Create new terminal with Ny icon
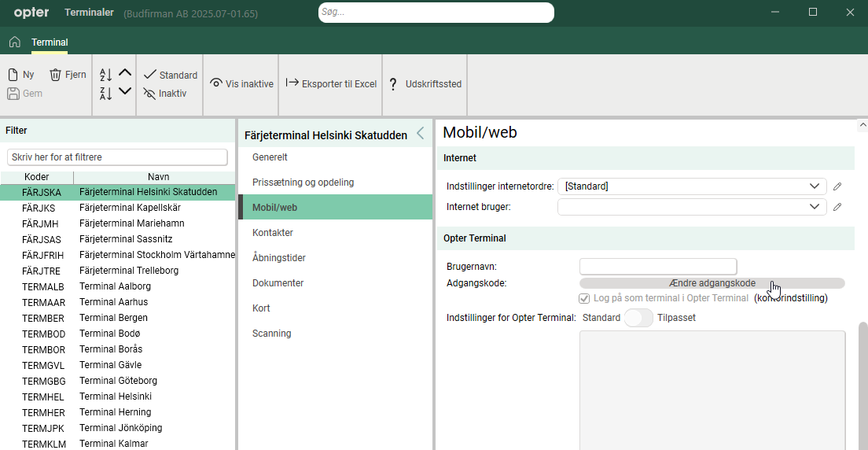The image size is (868, 450). [x=21, y=75]
